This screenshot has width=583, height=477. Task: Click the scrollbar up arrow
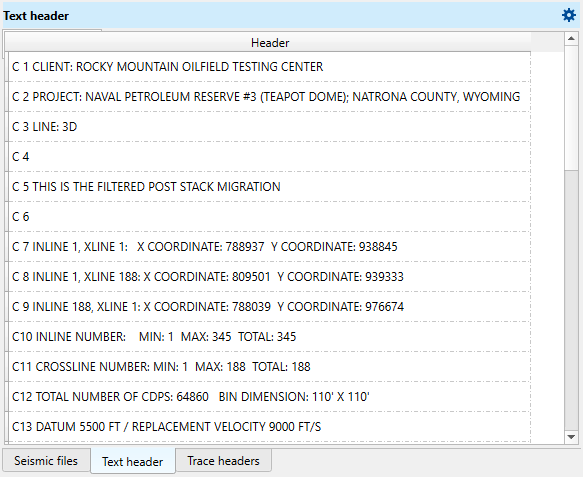tap(571, 39)
